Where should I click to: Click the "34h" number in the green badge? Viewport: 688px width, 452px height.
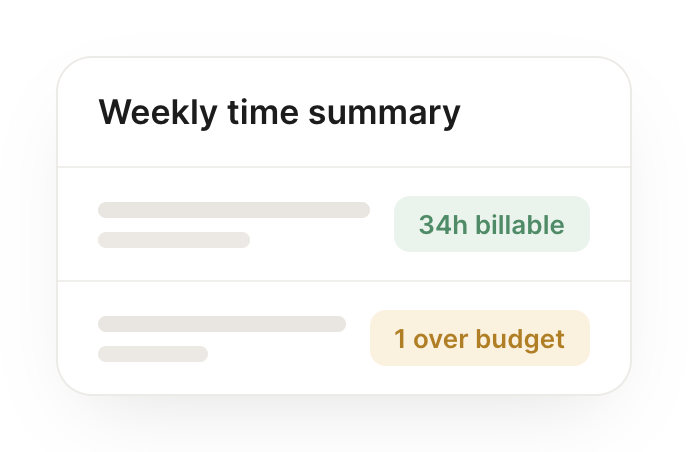[x=443, y=225]
